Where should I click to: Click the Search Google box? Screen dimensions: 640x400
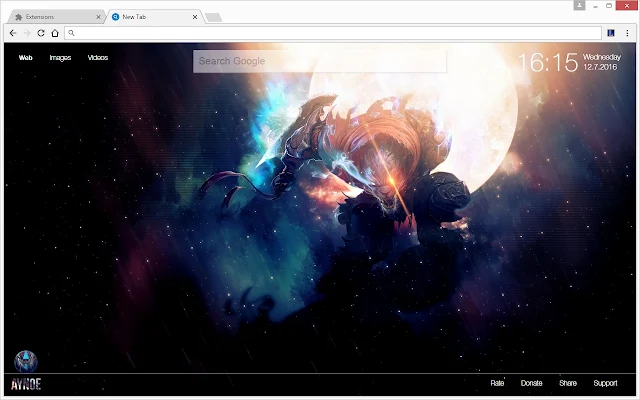320,61
